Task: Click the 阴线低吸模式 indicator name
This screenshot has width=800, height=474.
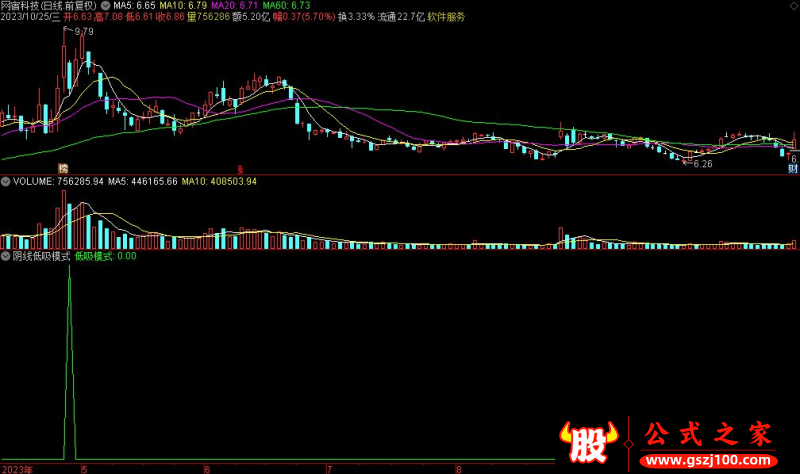Action: tap(41, 256)
